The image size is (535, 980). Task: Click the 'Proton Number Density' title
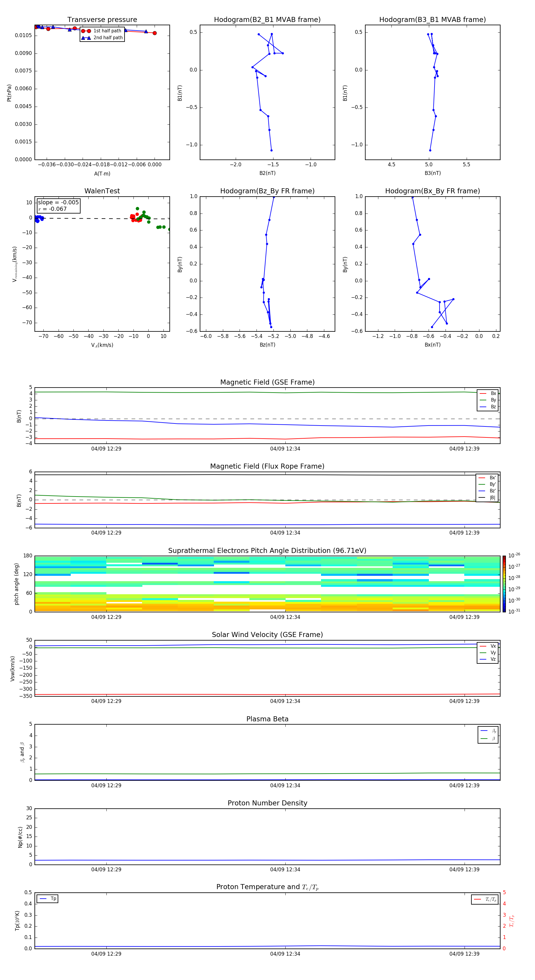click(267, 803)
